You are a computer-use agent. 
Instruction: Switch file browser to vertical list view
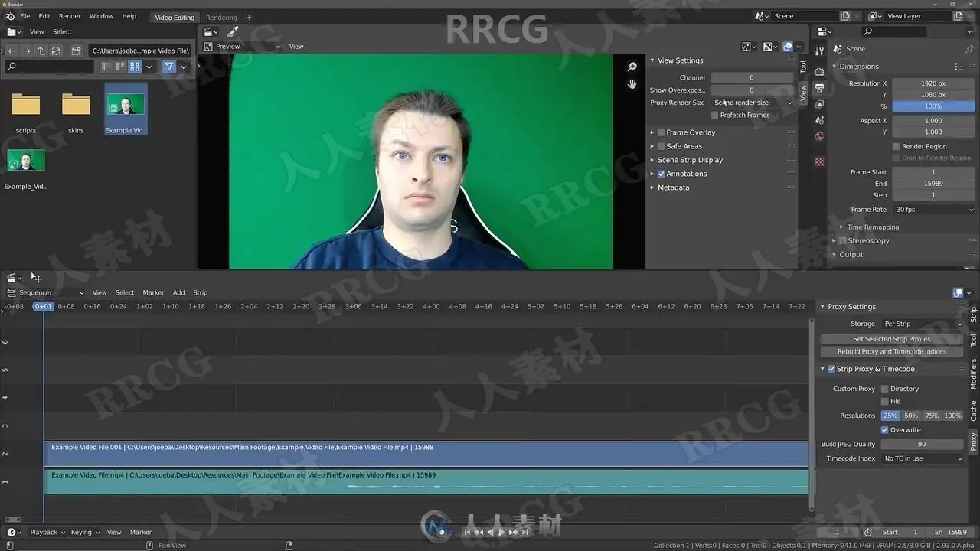pos(106,67)
